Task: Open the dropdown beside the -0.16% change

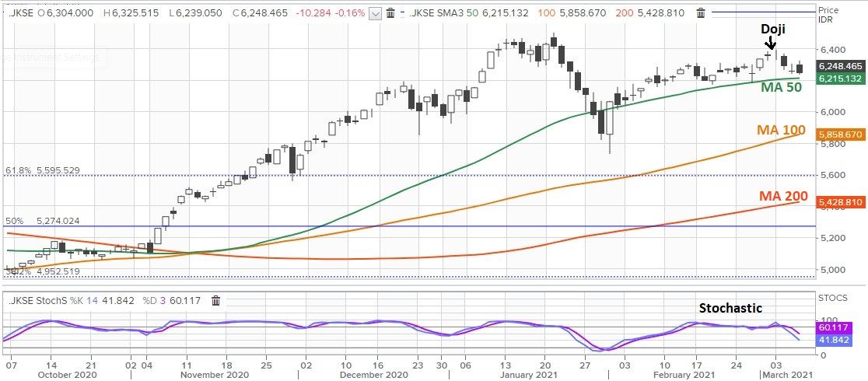Action: click(375, 13)
